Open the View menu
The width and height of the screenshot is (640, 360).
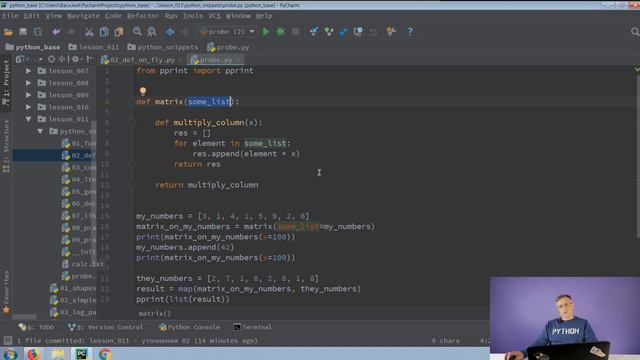coord(53,16)
